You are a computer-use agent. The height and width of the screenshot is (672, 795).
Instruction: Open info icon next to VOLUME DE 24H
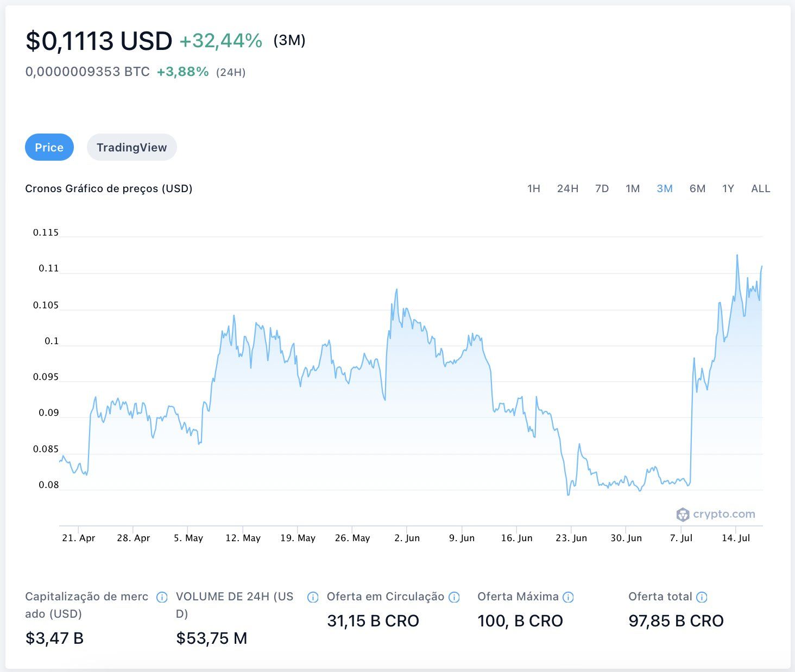point(313,597)
